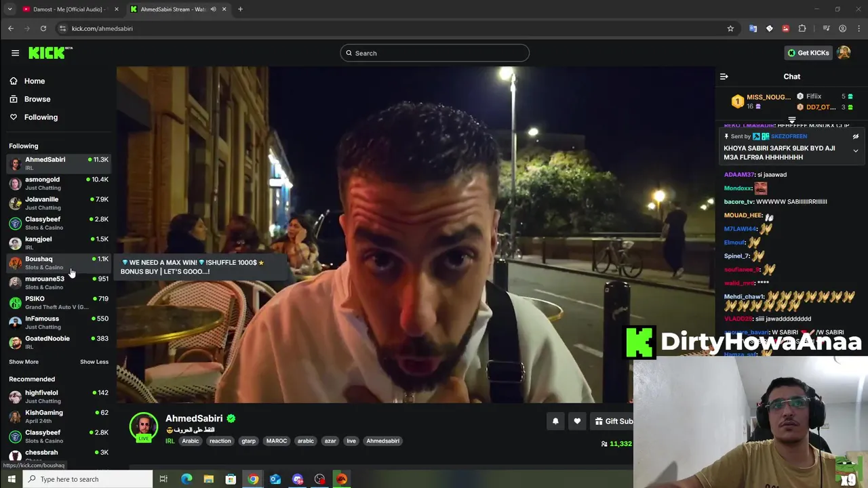Open Classybeef under Following

pyautogui.click(x=59, y=223)
